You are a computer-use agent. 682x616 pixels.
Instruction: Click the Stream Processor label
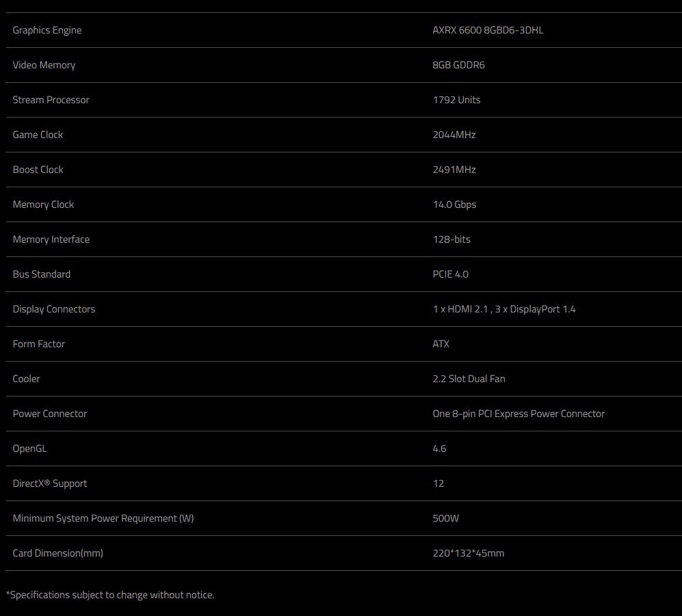(51, 100)
